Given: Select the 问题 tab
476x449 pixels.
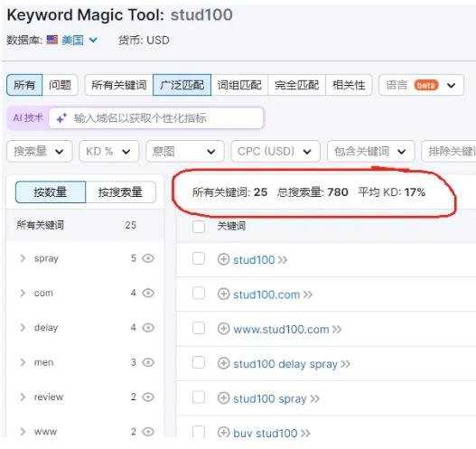Looking at the screenshot, I should point(61,85).
